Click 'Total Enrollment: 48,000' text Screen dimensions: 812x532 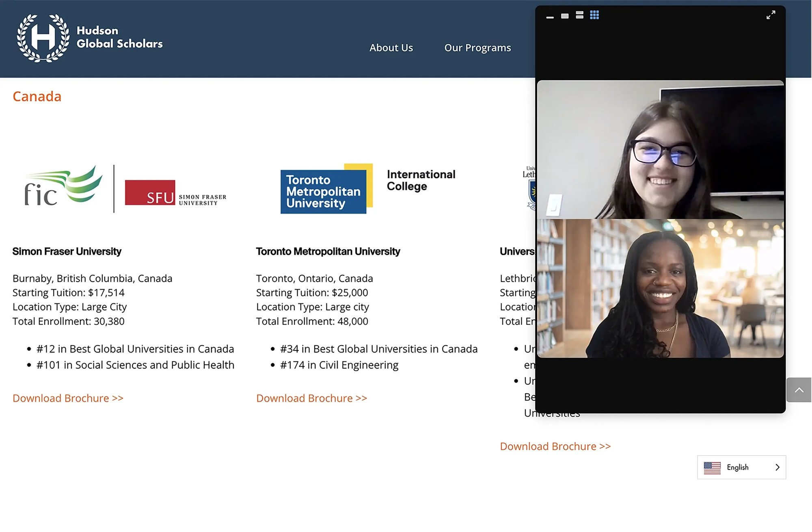(312, 321)
